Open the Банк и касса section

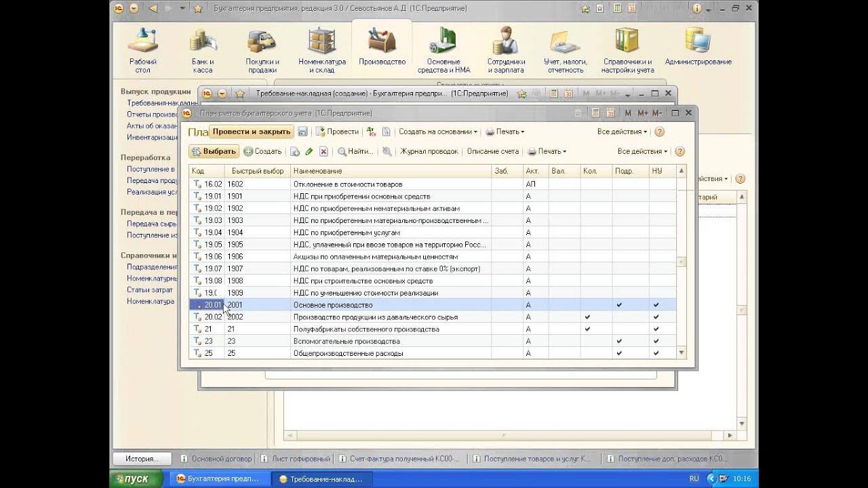[x=203, y=50]
